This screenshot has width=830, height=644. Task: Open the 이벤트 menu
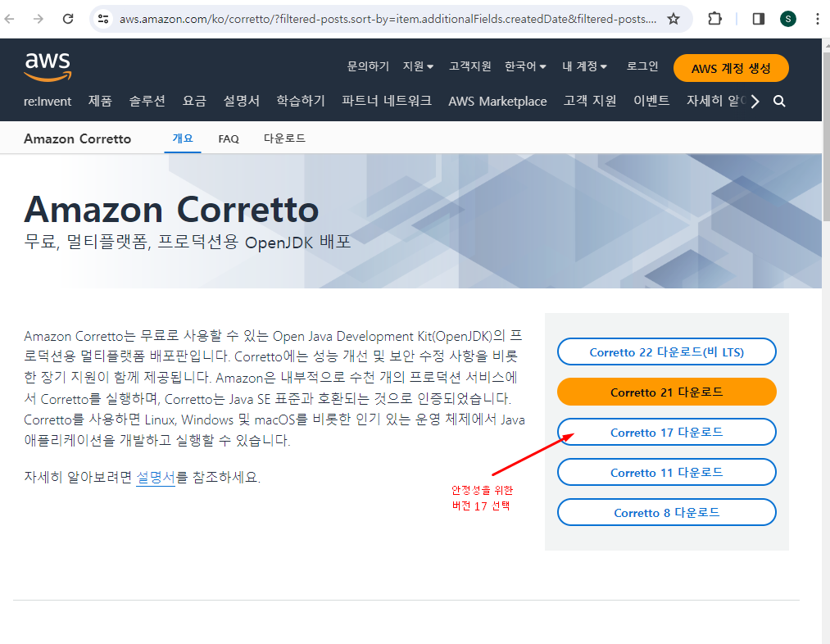[x=651, y=101]
